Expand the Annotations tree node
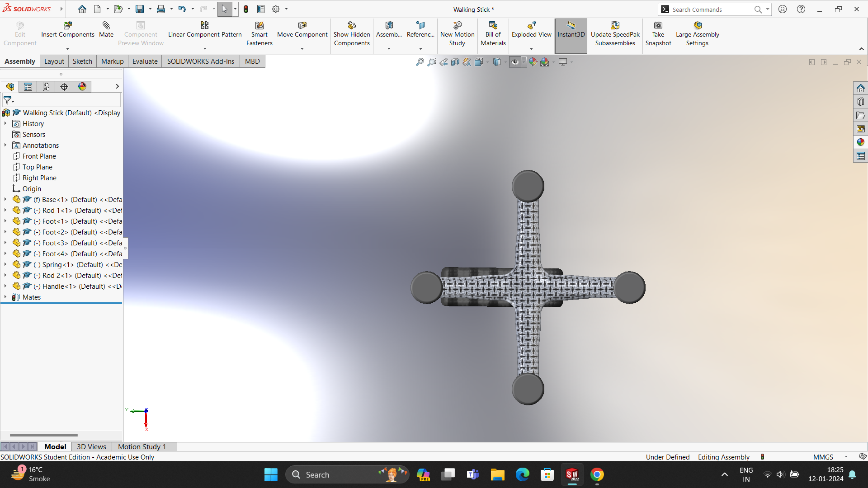This screenshot has height=488, width=868. 5,145
